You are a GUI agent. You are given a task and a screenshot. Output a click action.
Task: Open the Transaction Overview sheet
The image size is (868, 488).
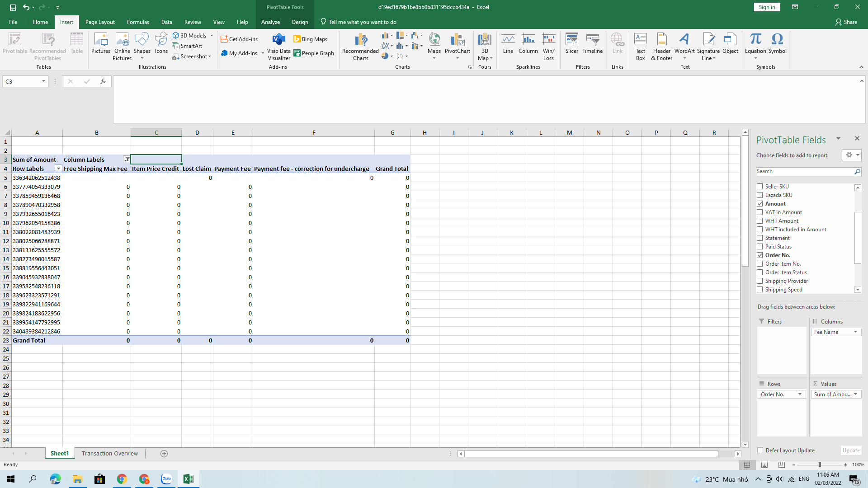point(110,453)
